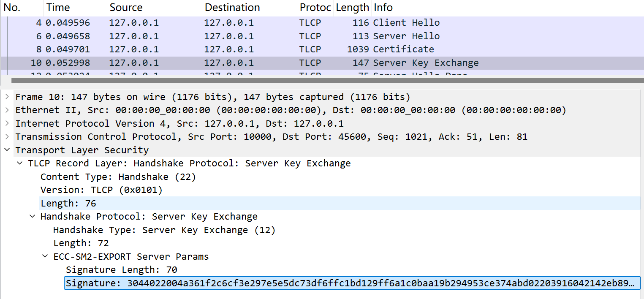Image resolution: width=644 pixels, height=299 pixels.
Task: Collapse the Transport Layer Security node
Action: pyautogui.click(x=7, y=150)
